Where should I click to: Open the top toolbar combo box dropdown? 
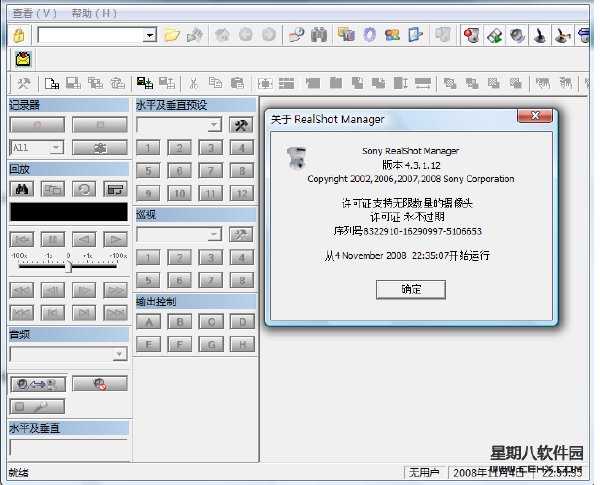[x=150, y=35]
